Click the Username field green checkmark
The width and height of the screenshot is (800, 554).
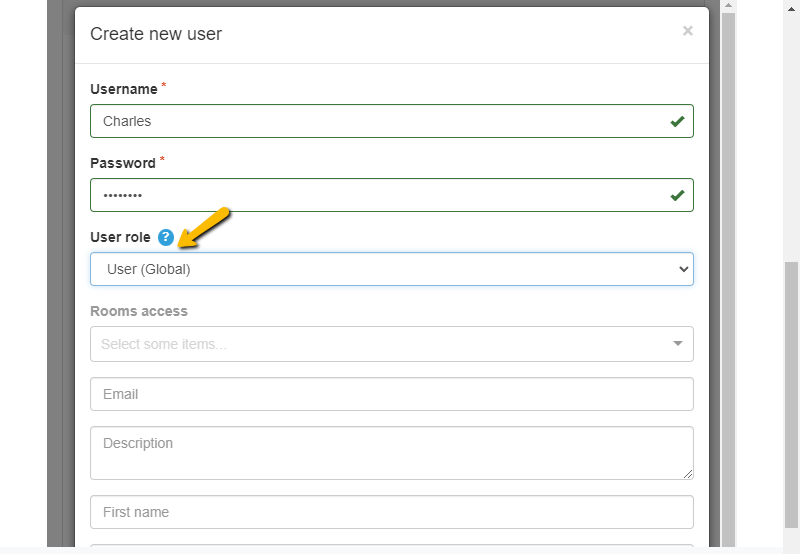(x=677, y=121)
